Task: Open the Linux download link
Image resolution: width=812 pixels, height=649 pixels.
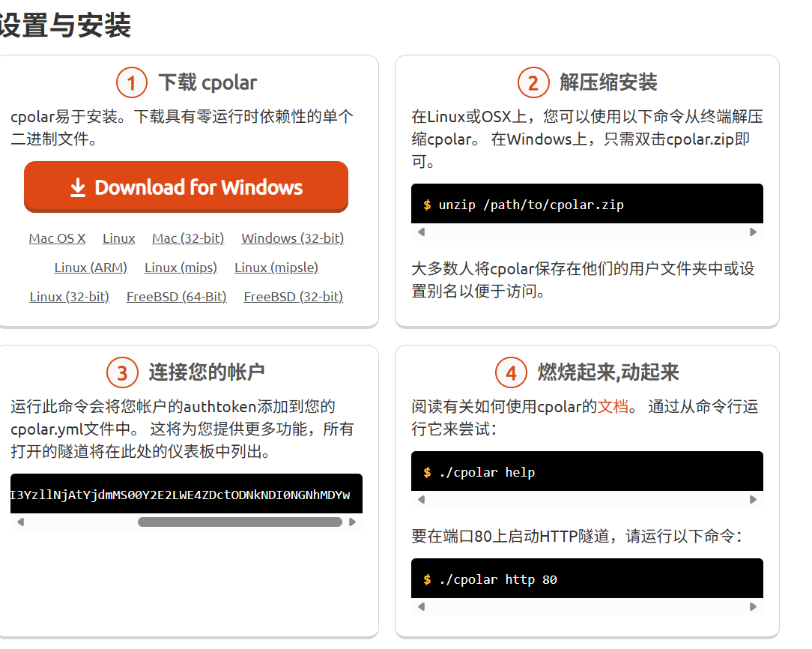Action: click(x=118, y=238)
